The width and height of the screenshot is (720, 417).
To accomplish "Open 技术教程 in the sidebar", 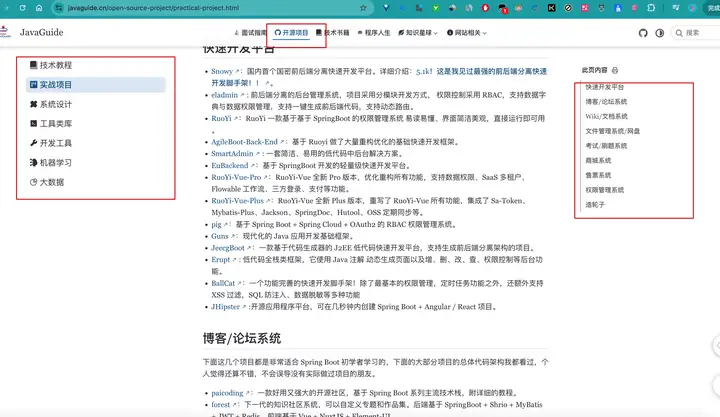I will [x=96, y=65].
